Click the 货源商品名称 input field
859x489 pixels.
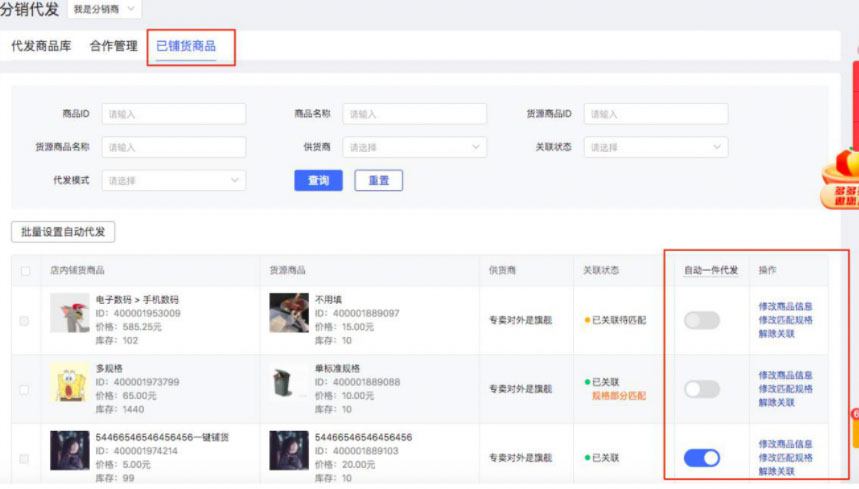pos(174,147)
